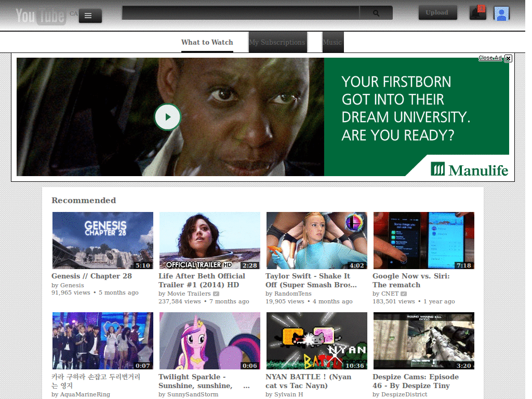Open the Korean-titled stage performance thumbnail
This screenshot has height=399, width=532.
pyautogui.click(x=103, y=341)
